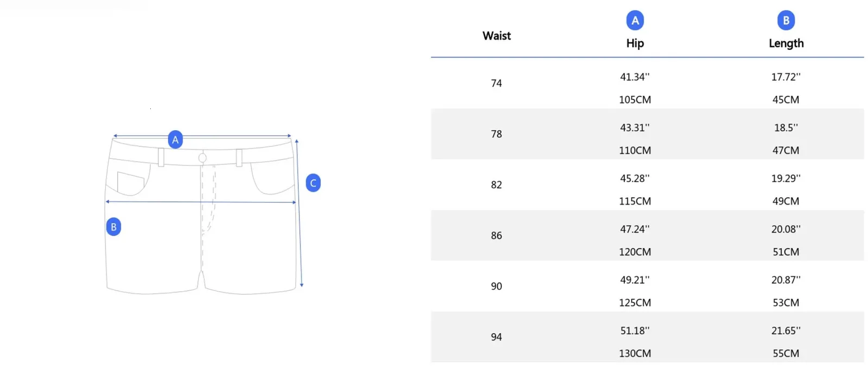This screenshot has height=382, width=868.
Task: Click the Waist column header
Action: (x=496, y=36)
